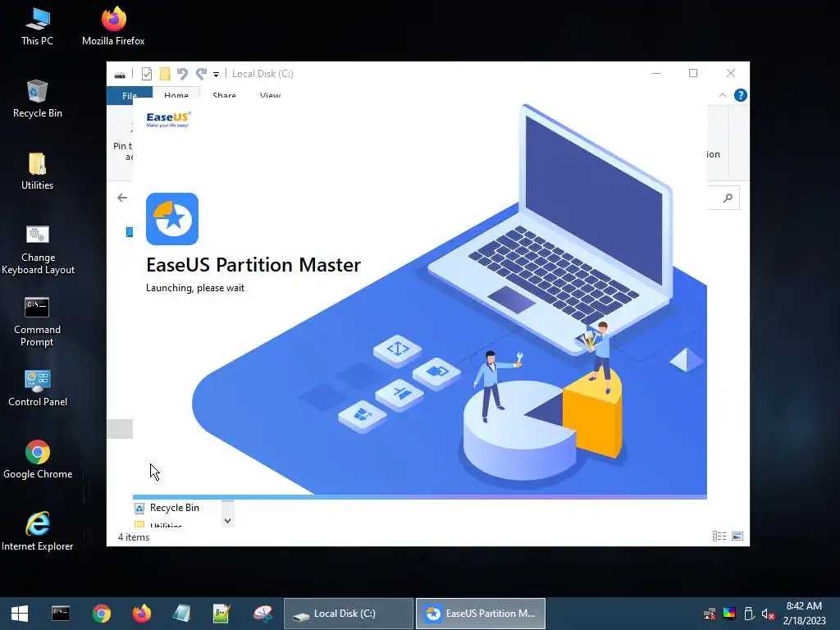This screenshot has height=630, width=840.
Task: Switch to Large icons view in status bar
Action: [x=737, y=536]
